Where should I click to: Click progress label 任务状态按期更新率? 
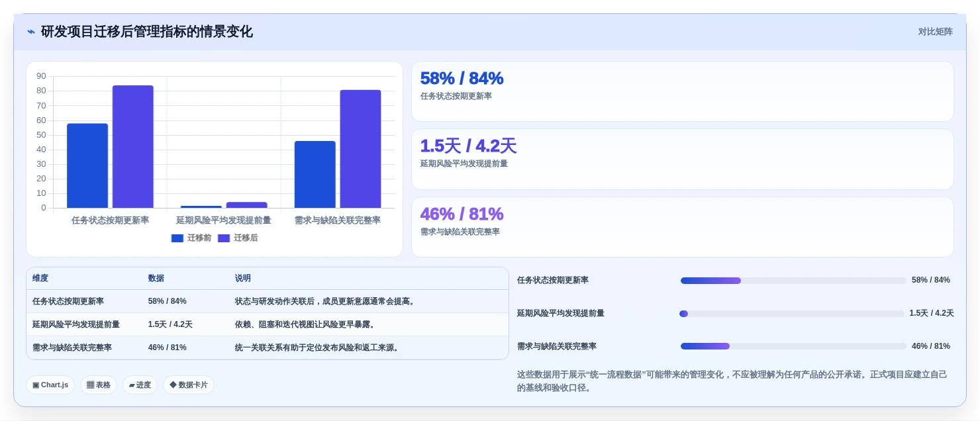pyautogui.click(x=553, y=280)
